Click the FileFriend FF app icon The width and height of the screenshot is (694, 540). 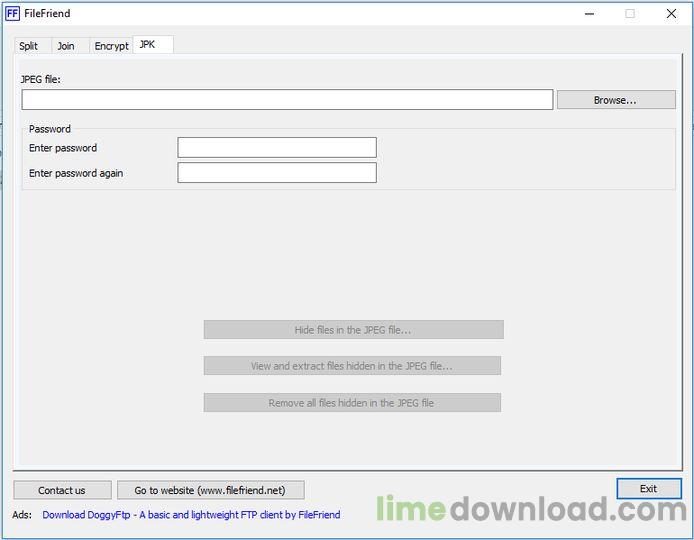point(12,13)
